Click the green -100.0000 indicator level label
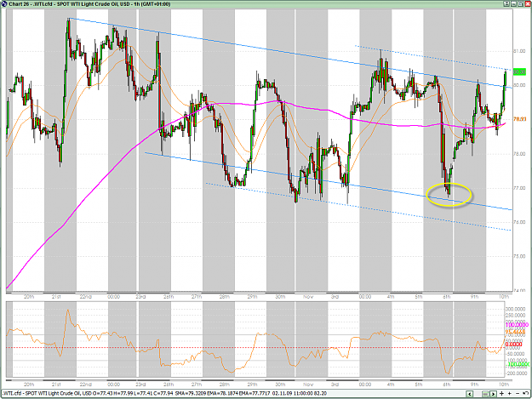The height and width of the screenshot is (399, 532). [517, 364]
